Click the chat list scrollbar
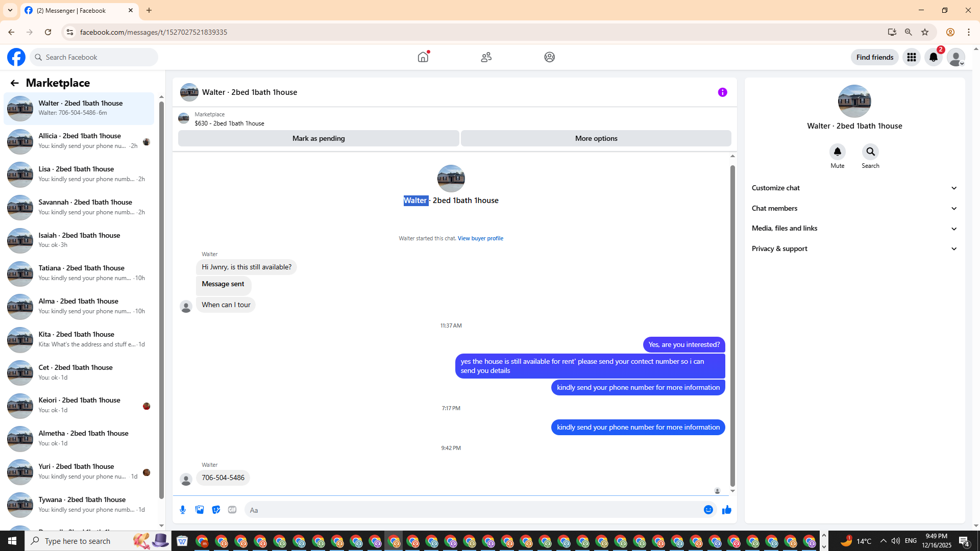Image resolution: width=980 pixels, height=551 pixels. [x=161, y=301]
